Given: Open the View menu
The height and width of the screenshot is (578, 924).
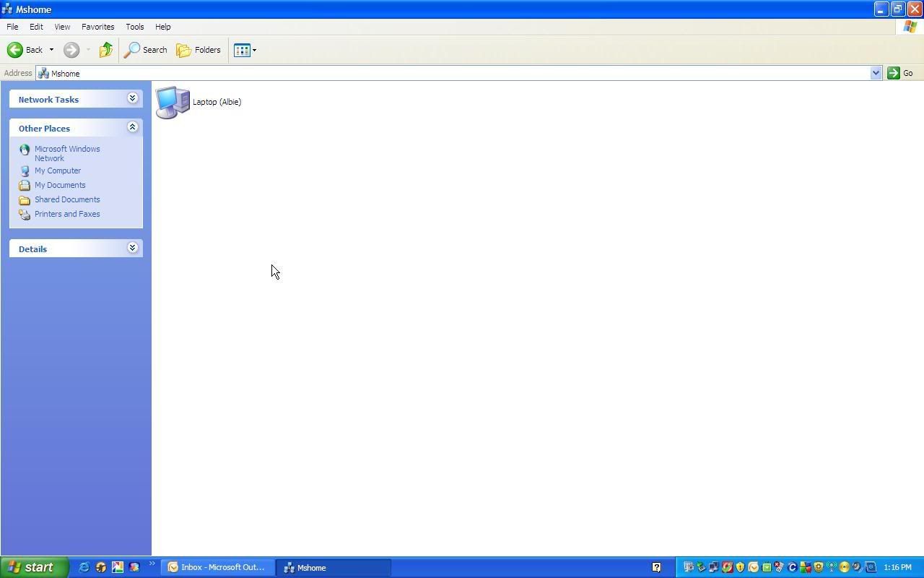Looking at the screenshot, I should tap(62, 27).
